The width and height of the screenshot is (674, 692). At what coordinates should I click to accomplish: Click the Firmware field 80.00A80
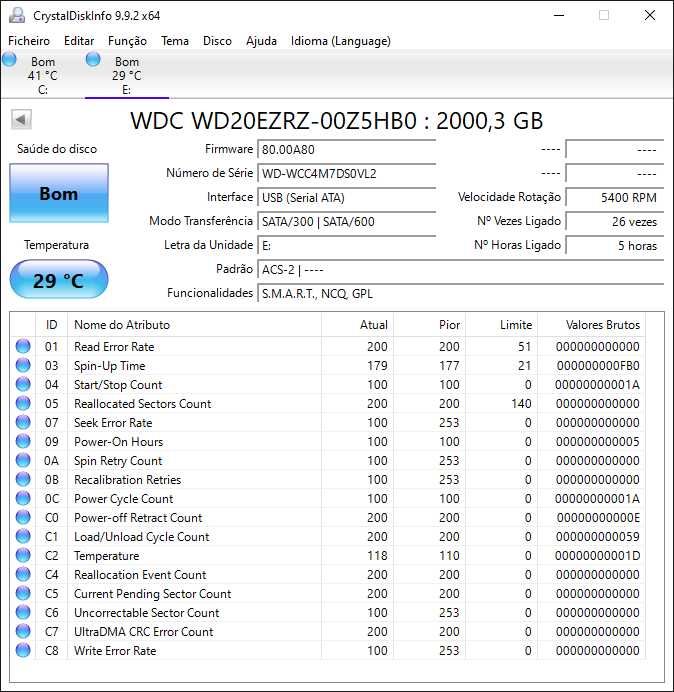(346, 150)
